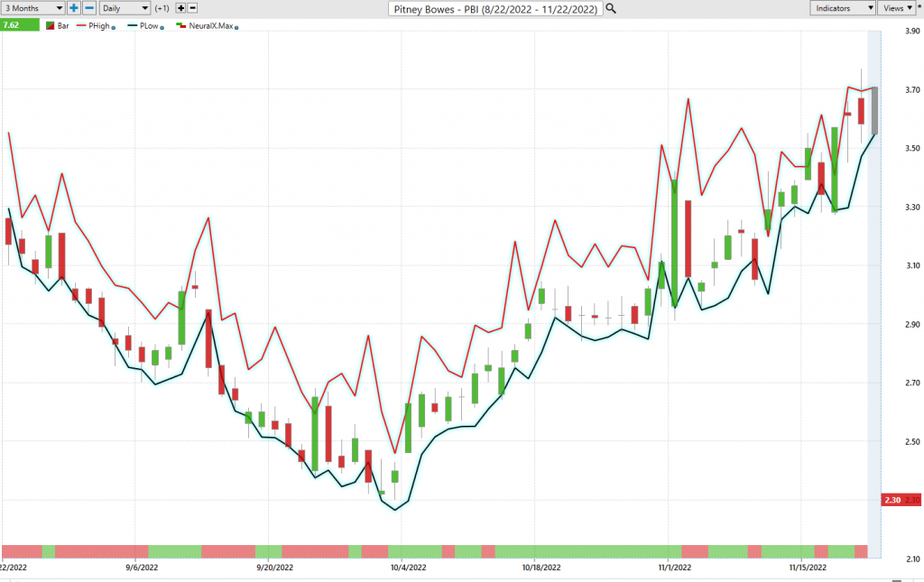Screen dimensions: 924x582
Task: Click the Pitney Bowes symbol search field
Action: pos(495,9)
